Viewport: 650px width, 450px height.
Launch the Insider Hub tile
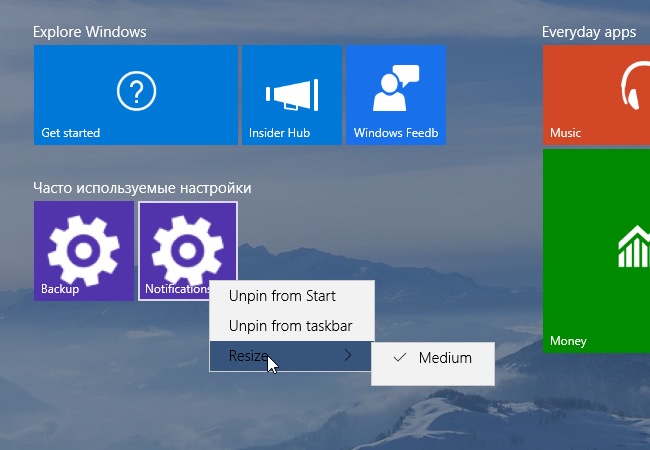click(292, 95)
